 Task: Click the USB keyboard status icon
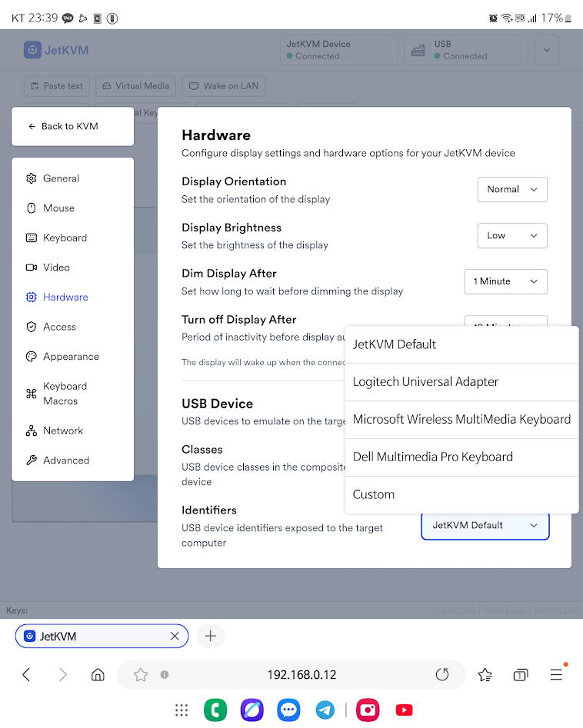tap(418, 50)
